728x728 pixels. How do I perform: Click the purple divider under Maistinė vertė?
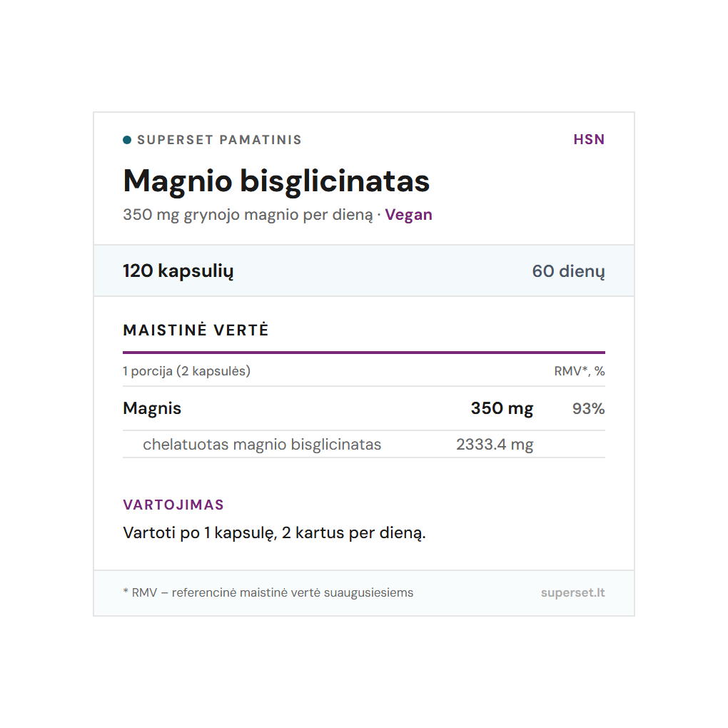pos(363,353)
